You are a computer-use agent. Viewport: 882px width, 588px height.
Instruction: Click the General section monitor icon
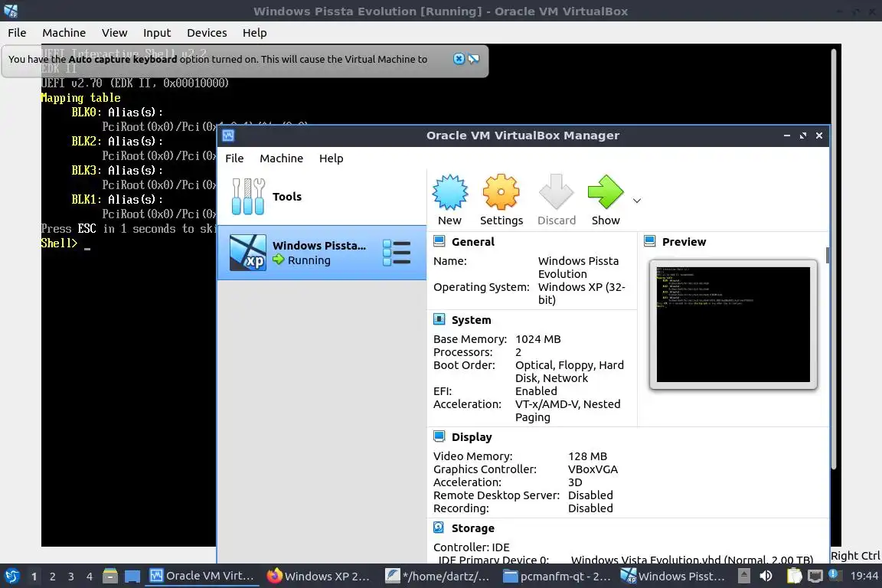pyautogui.click(x=439, y=241)
